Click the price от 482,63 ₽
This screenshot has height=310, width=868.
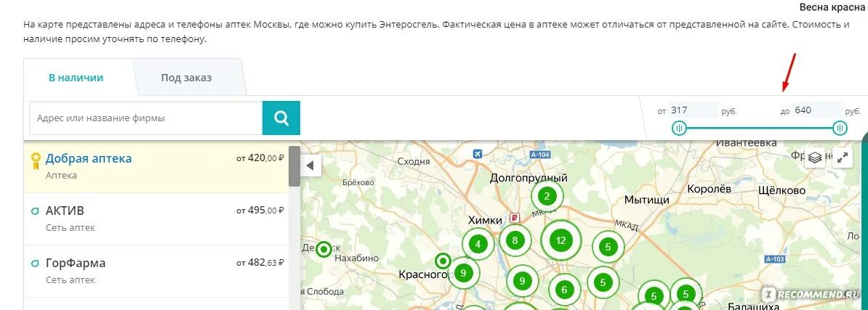[x=260, y=263]
